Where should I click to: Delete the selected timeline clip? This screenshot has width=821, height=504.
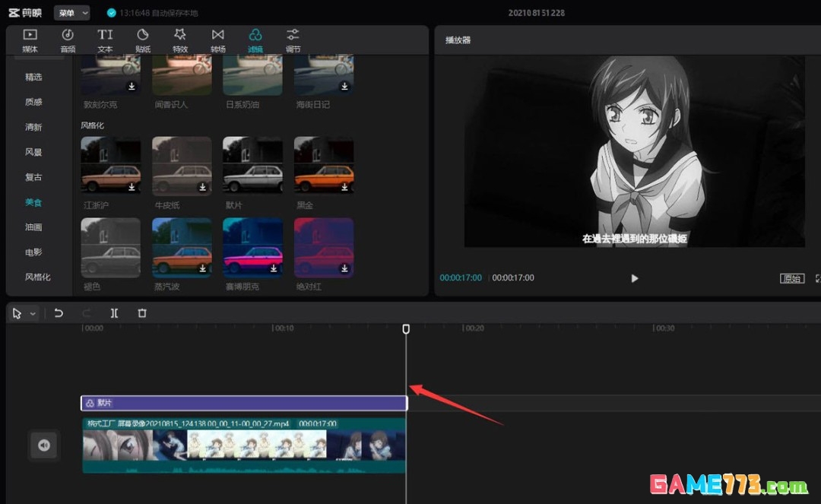click(x=142, y=313)
